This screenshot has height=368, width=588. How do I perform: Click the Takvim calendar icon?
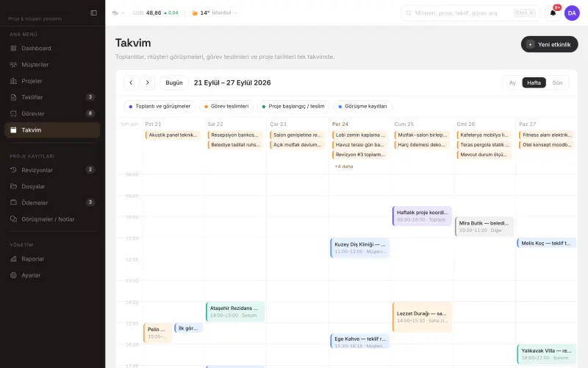pyautogui.click(x=13, y=130)
